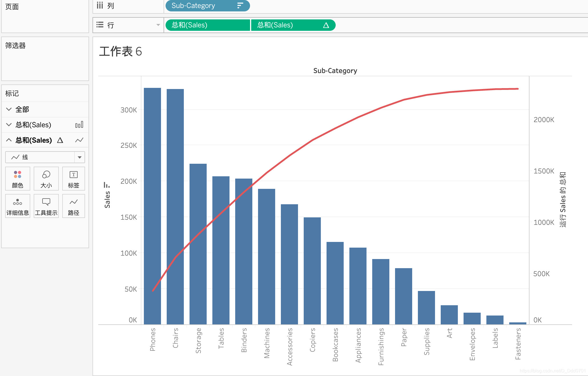The image size is (588, 376).
Task: Click the Paper axis label
Action: coord(404,337)
